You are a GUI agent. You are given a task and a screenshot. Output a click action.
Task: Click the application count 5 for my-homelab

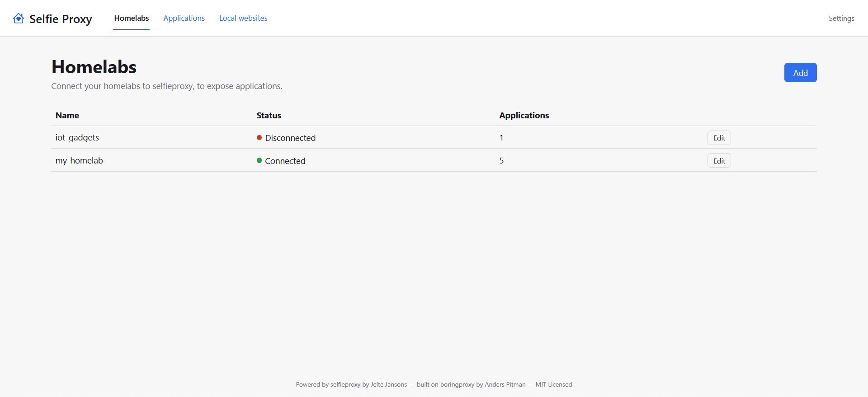pyautogui.click(x=501, y=160)
